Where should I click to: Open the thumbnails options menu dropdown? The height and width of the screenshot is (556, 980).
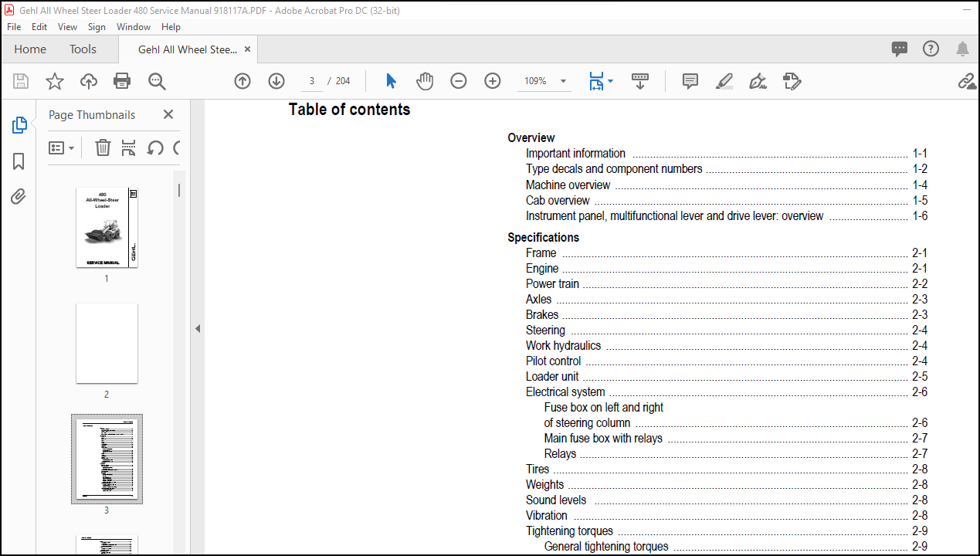pos(62,147)
